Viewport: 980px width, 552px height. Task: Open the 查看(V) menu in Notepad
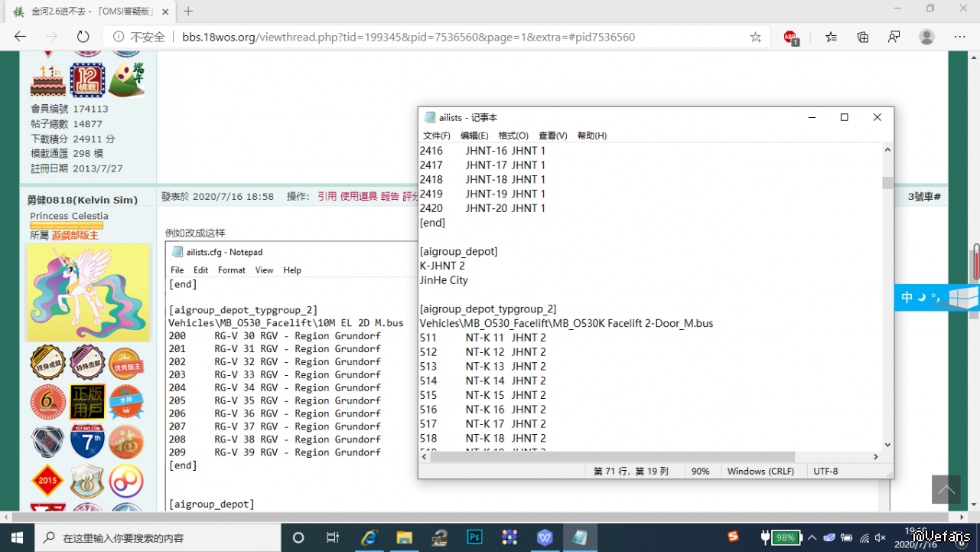(x=552, y=136)
